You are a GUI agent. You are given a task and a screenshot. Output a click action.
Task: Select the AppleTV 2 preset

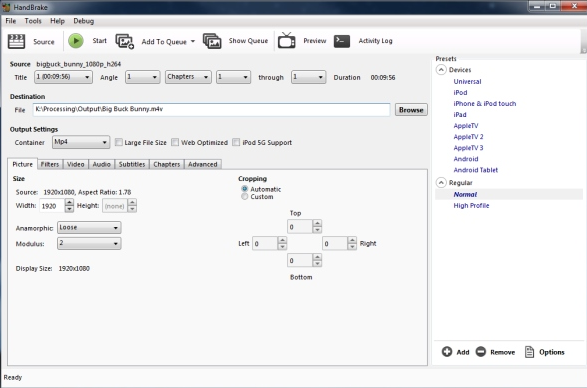(x=468, y=137)
